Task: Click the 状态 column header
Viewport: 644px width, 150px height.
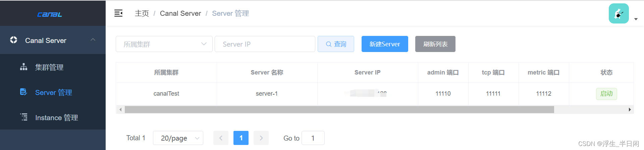Action: pyautogui.click(x=606, y=72)
